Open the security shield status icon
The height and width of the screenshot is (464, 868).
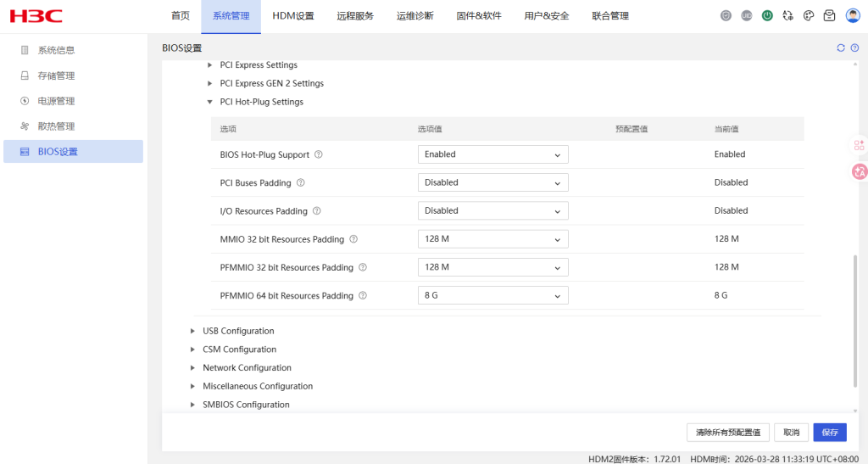(x=726, y=15)
